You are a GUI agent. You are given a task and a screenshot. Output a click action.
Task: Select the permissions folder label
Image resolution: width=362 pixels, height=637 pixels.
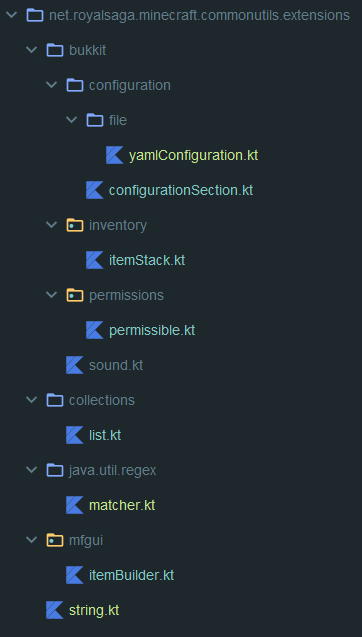pyautogui.click(x=126, y=295)
